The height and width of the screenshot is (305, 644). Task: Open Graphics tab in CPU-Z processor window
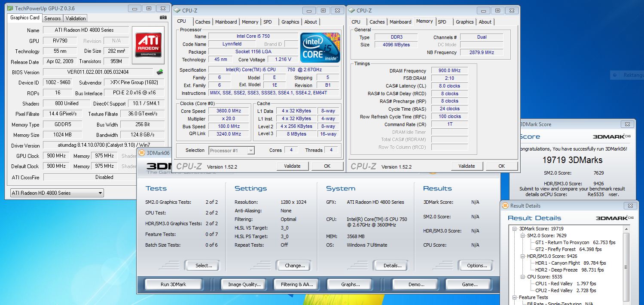290,22
